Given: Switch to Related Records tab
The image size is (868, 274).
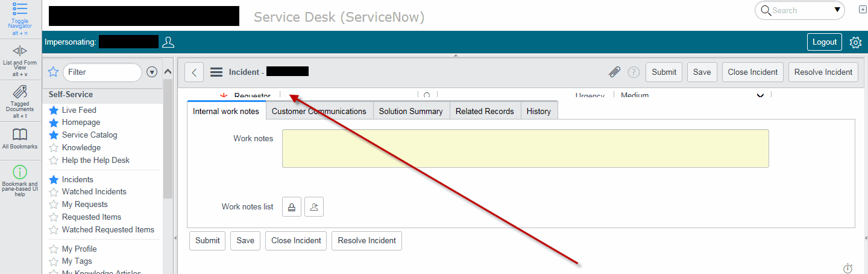Looking at the screenshot, I should point(485,111).
